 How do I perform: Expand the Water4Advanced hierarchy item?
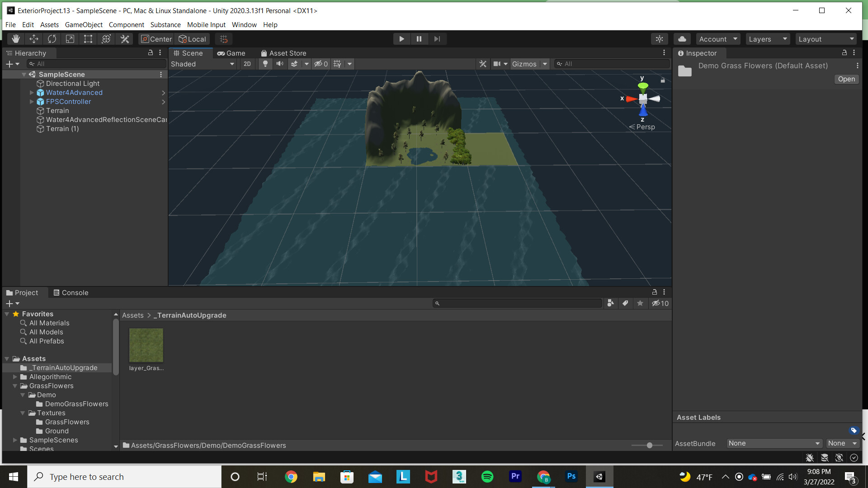(x=32, y=93)
